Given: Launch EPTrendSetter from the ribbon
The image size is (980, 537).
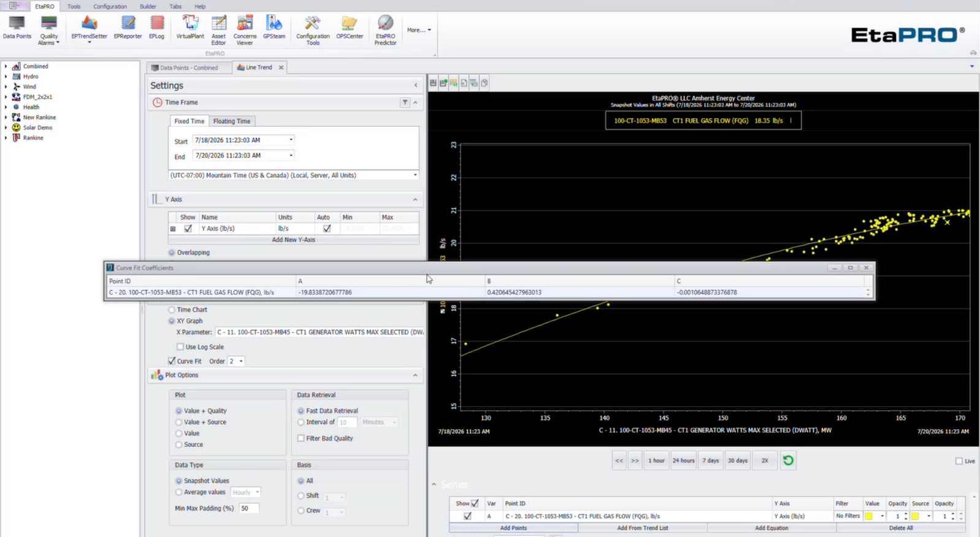Looking at the screenshot, I should (89, 29).
